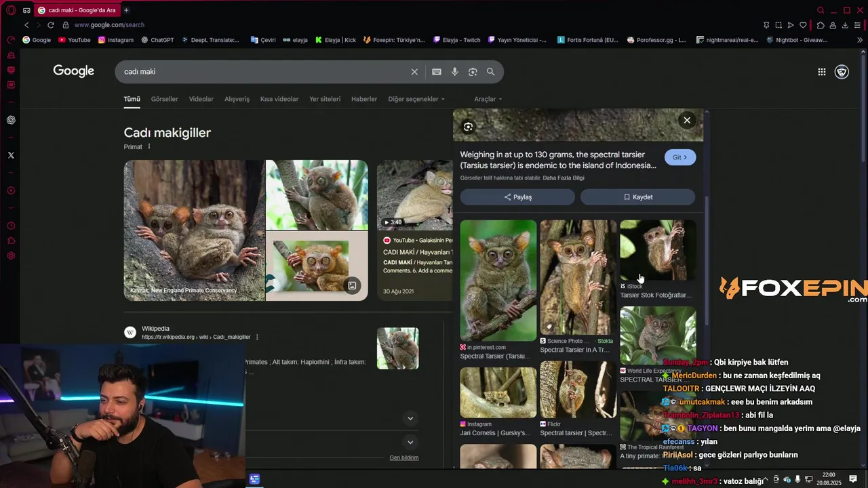
Task: Open the on-screen keyboard input tool
Action: coord(437,72)
